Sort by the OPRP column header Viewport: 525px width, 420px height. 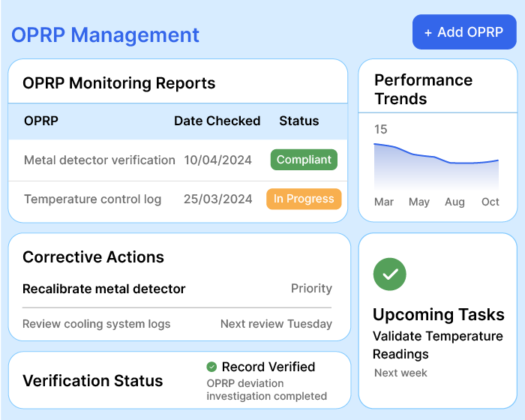click(x=41, y=121)
